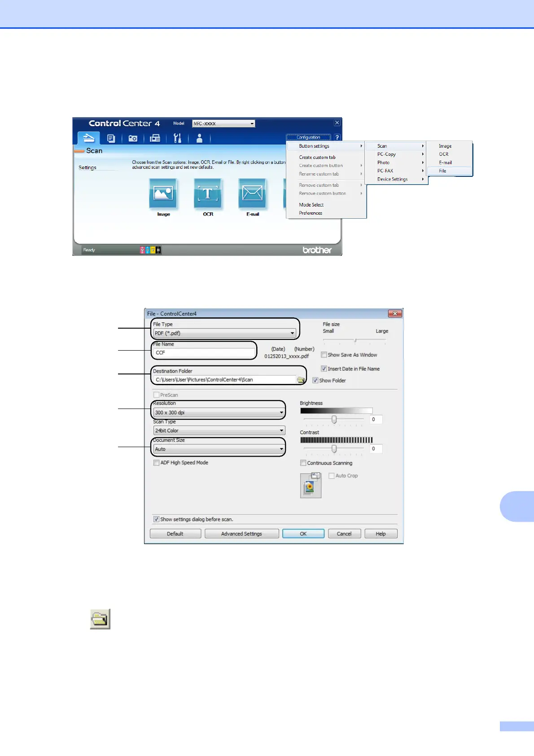Click the Cancel button
This screenshot has width=534, height=756.
tap(344, 534)
